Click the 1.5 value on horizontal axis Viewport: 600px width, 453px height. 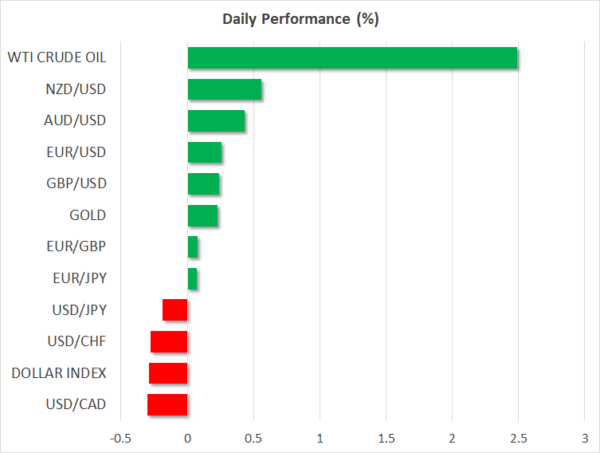click(x=386, y=438)
